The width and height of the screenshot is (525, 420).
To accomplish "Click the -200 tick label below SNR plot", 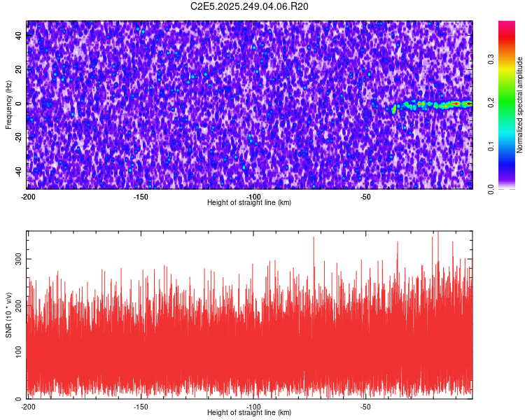I will point(28,406).
